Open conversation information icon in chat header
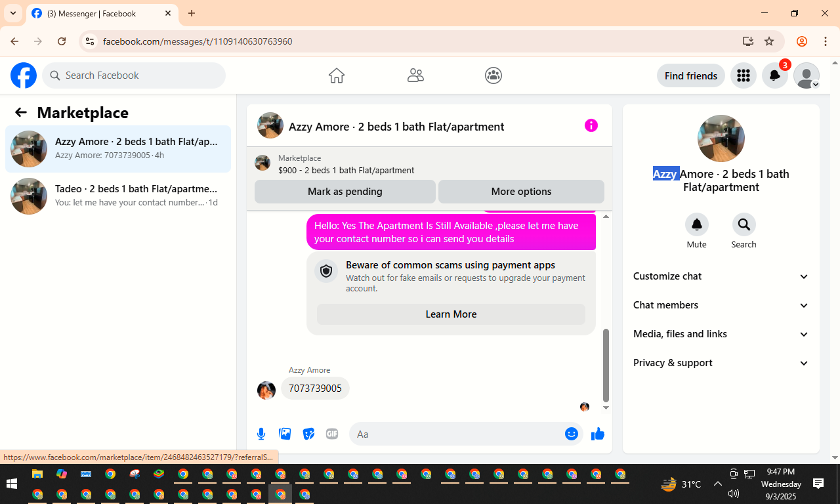The width and height of the screenshot is (840, 504). pos(591,125)
